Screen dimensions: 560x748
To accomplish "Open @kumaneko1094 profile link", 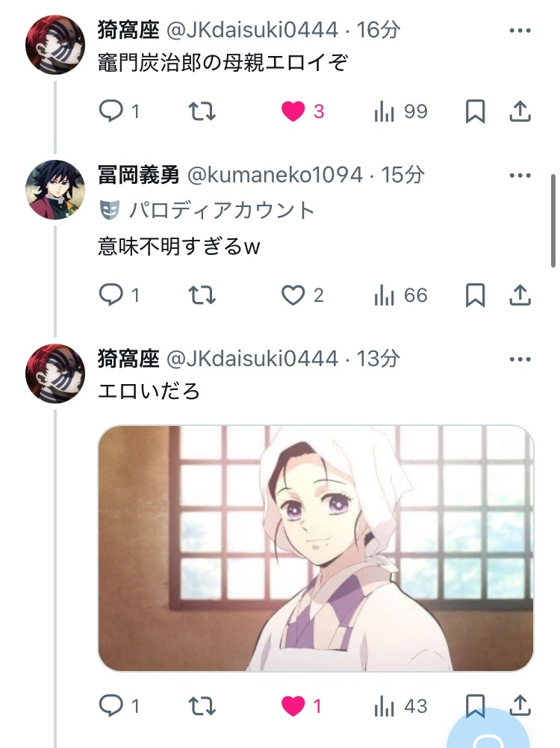I will pyautogui.click(x=275, y=175).
